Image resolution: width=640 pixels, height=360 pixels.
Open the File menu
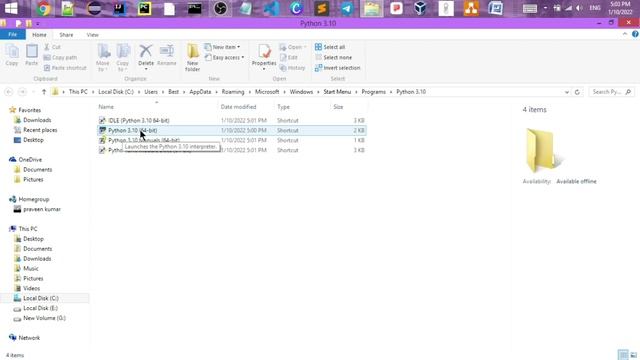(13, 35)
